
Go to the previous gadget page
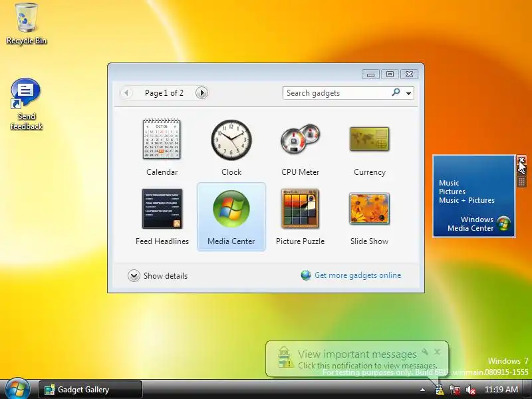126,92
